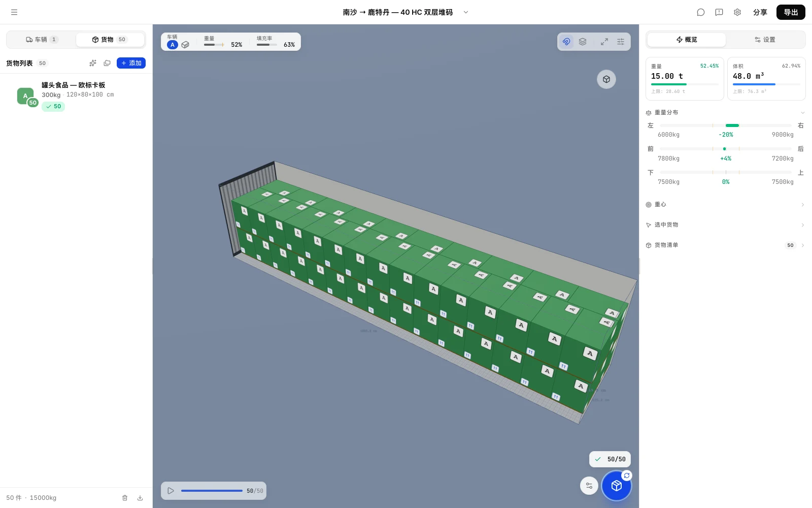Switch to the 车辆 tab
The image size is (812, 508).
42,40
